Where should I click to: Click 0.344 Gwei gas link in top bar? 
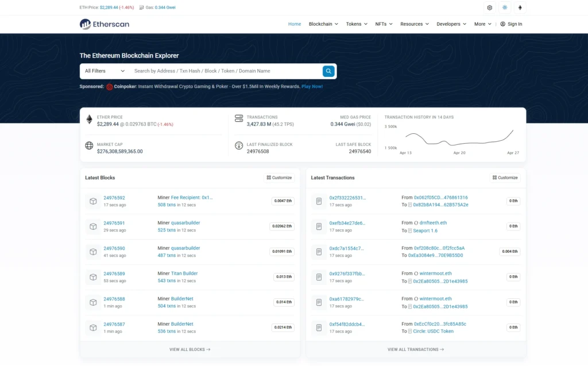(165, 7)
